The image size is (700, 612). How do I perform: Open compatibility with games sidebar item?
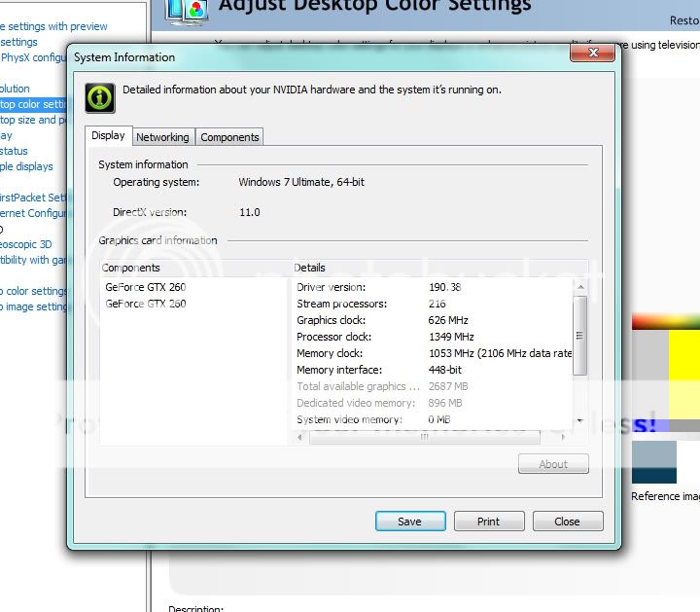[x=33, y=260]
